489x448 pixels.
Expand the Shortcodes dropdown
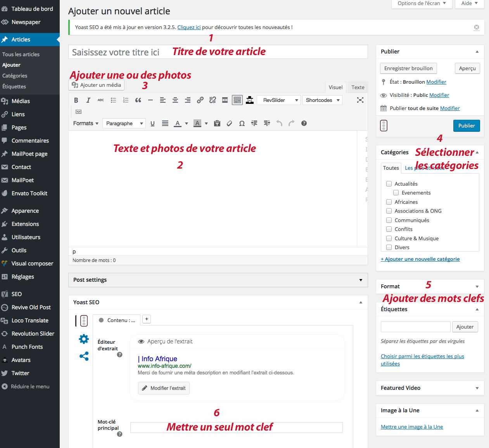[322, 100]
